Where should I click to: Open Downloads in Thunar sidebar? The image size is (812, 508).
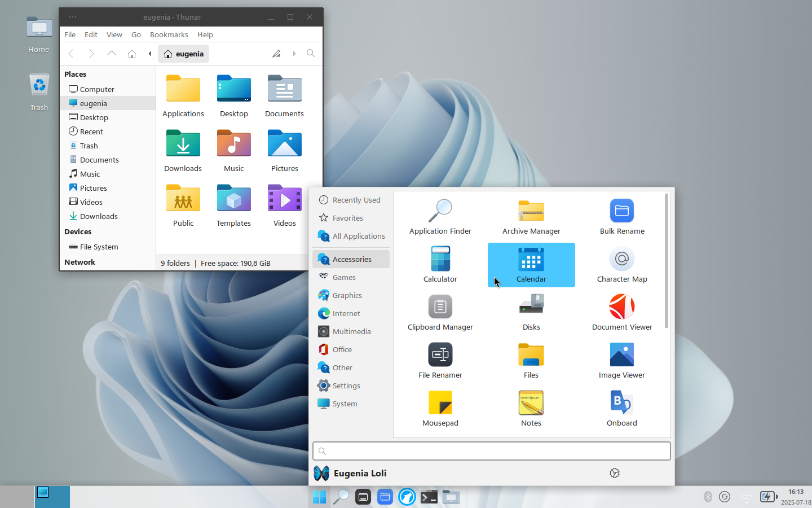(108, 216)
